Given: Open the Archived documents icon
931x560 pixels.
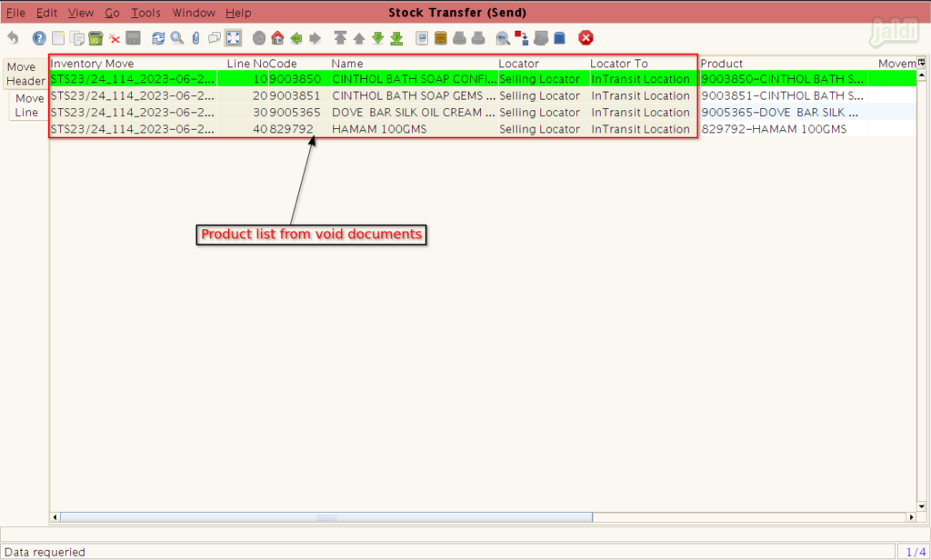Looking at the screenshot, I should pyautogui.click(x=441, y=38).
